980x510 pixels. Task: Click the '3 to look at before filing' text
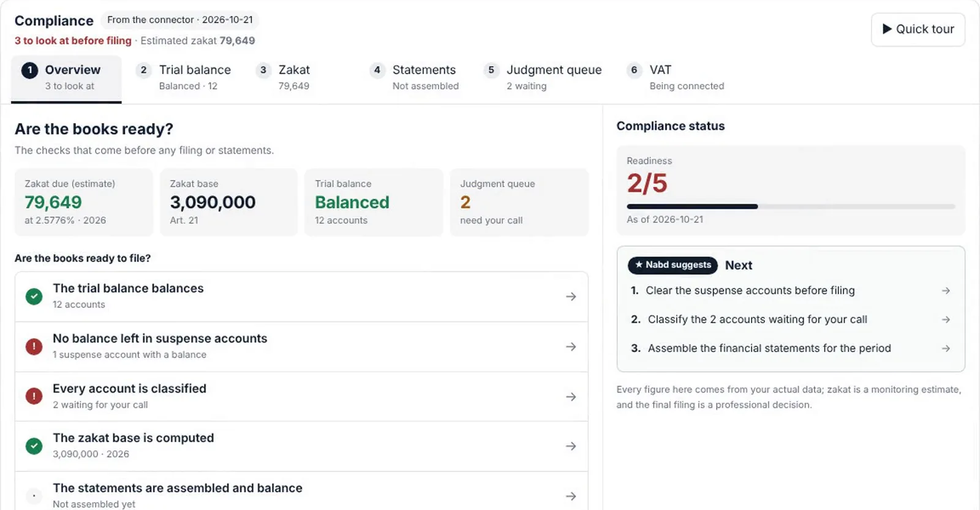[73, 40]
